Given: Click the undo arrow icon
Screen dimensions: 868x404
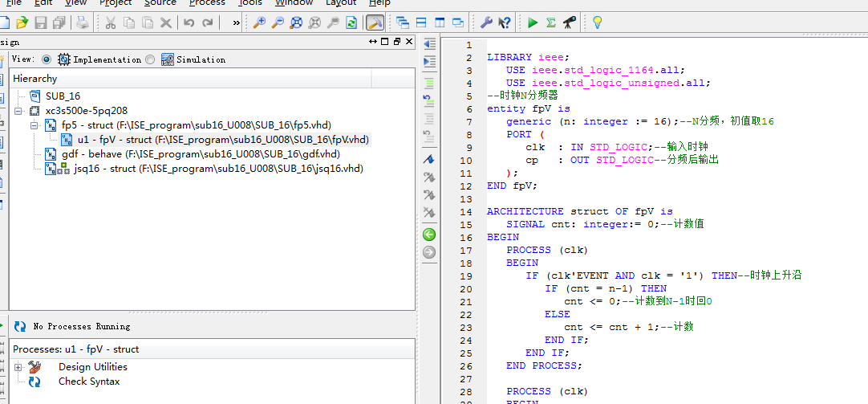Looking at the screenshot, I should tap(189, 22).
